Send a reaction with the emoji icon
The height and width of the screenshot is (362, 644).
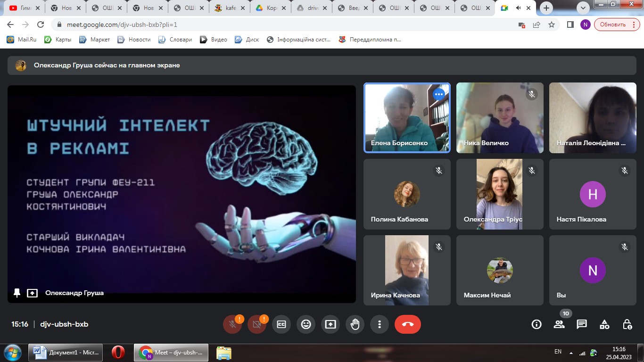[x=306, y=324]
